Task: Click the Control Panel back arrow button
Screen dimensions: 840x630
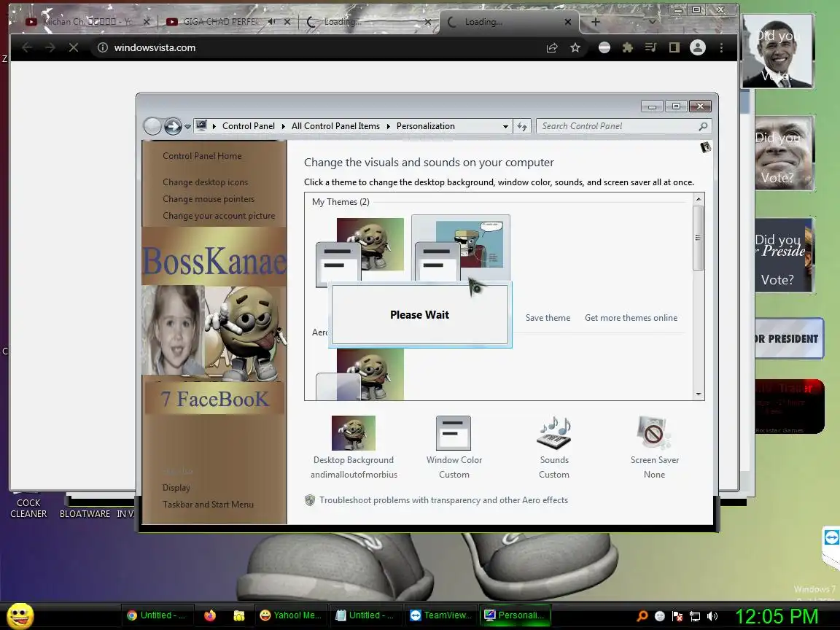Action: click(152, 126)
